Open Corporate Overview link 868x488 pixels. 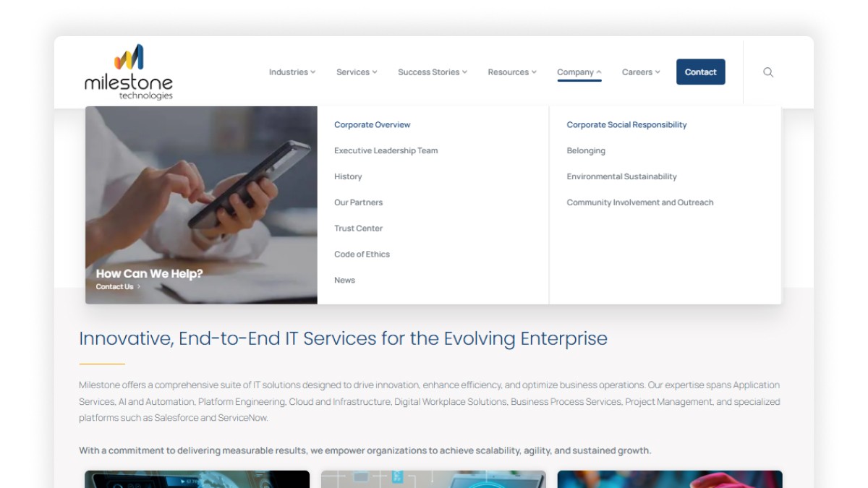[x=372, y=125]
